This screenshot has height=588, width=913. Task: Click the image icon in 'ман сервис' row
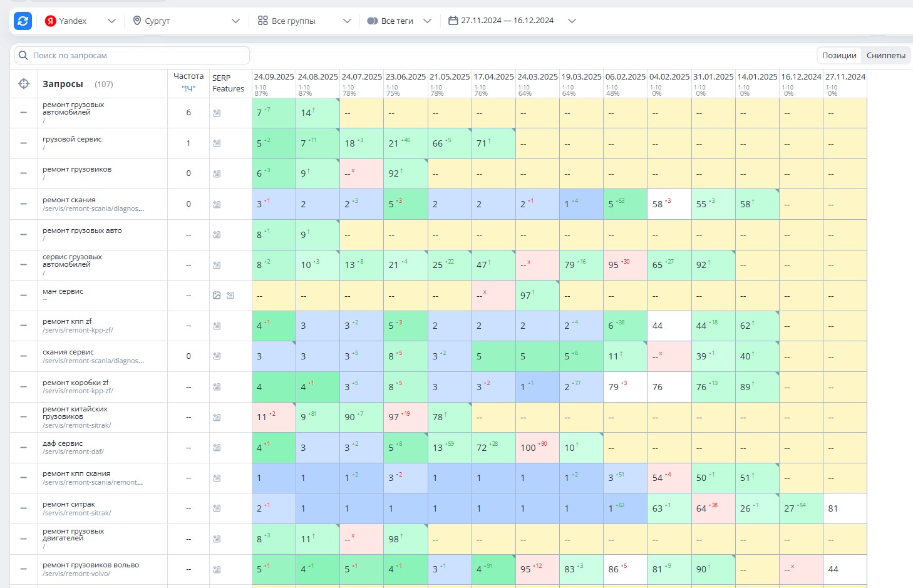pos(217,295)
